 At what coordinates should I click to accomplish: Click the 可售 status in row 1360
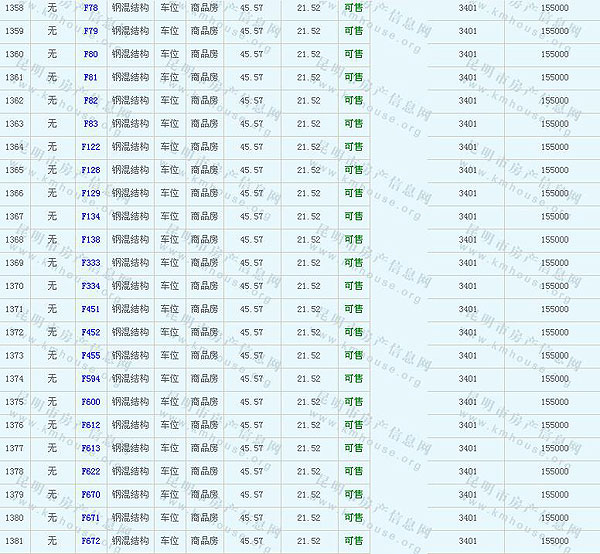353,54
